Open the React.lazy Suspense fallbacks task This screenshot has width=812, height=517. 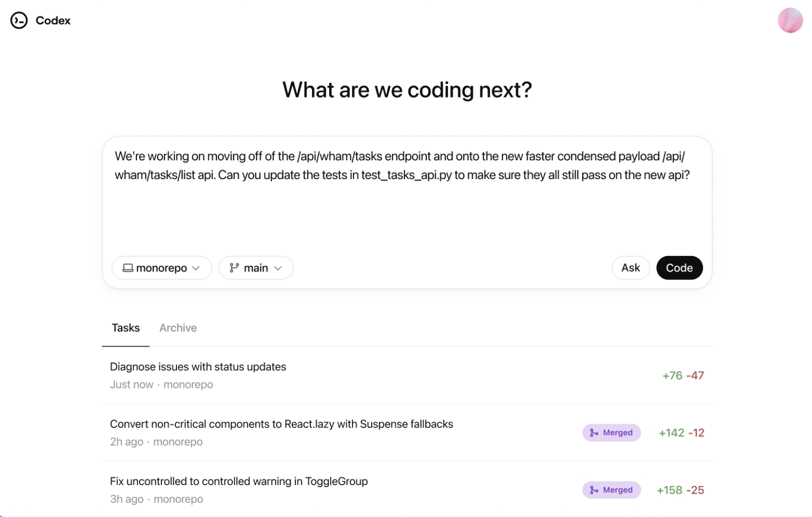click(281, 424)
